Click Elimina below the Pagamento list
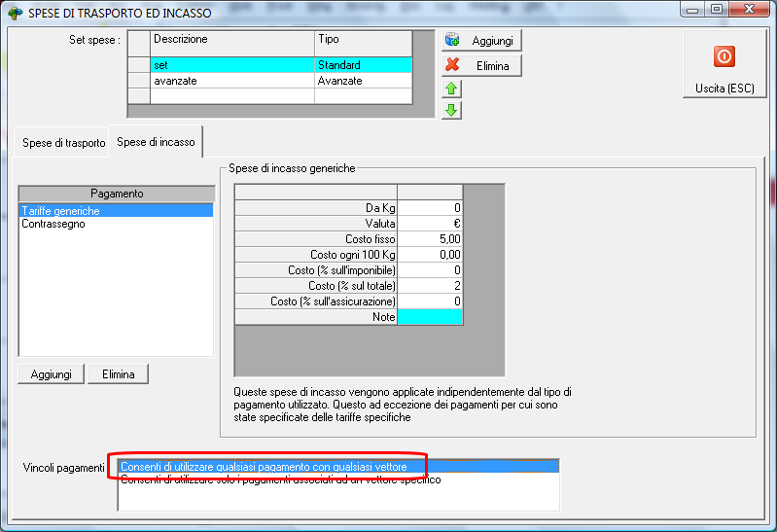777x532 pixels. click(x=118, y=374)
